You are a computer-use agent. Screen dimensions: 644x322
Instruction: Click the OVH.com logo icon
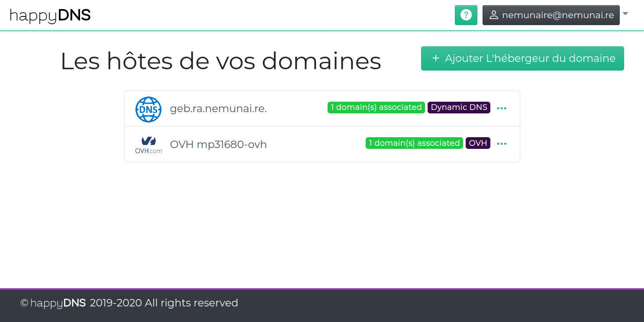pos(148,145)
